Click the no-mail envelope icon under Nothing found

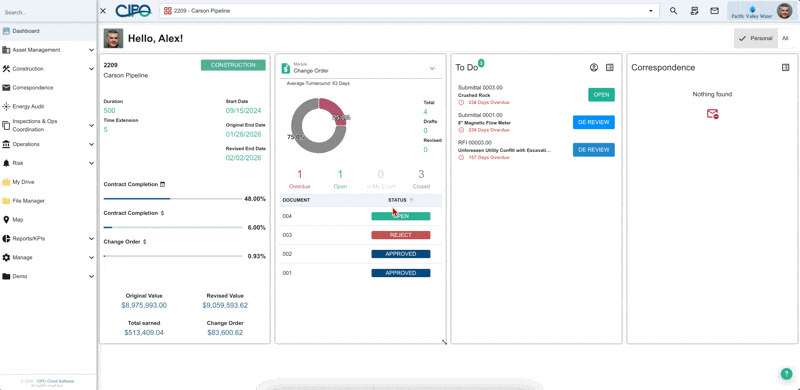coord(712,114)
